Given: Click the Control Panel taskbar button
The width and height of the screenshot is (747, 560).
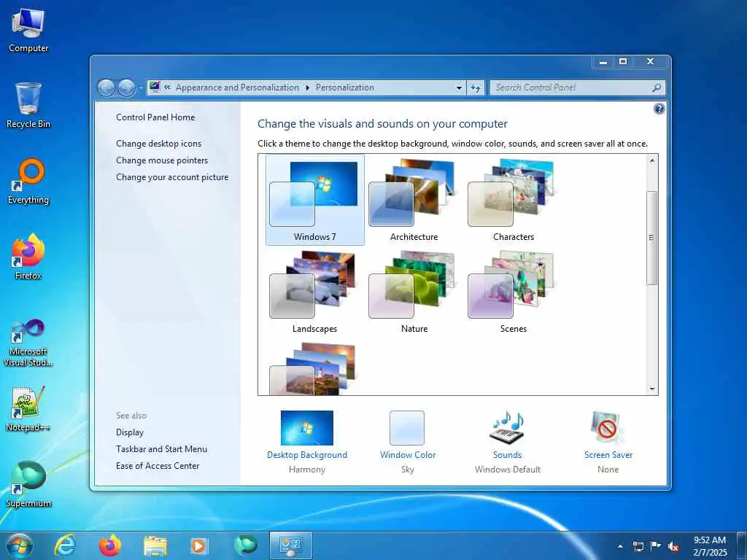Looking at the screenshot, I should (x=290, y=545).
